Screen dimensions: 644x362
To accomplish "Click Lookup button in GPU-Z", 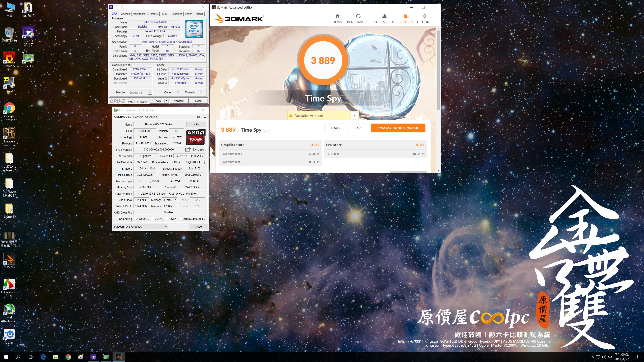I will [x=196, y=124].
